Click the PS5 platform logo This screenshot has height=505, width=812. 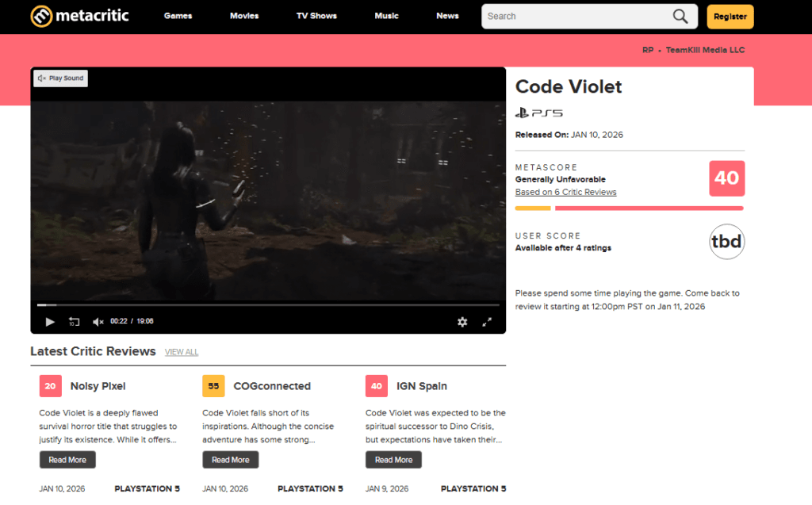tap(539, 113)
